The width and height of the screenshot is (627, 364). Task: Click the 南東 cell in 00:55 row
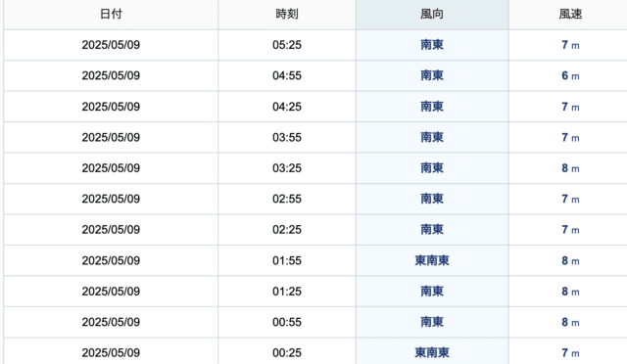click(432, 322)
